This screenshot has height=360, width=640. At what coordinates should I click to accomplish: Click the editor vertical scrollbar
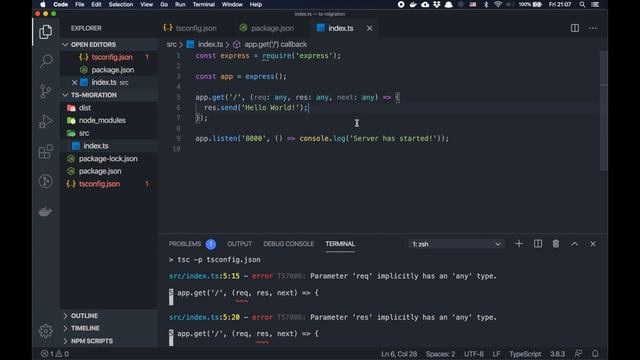(604, 110)
